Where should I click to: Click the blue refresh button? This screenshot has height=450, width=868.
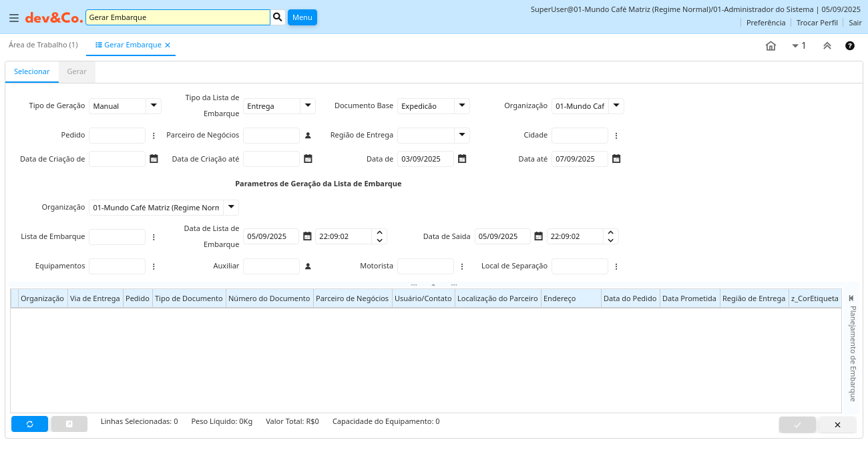coord(29,424)
